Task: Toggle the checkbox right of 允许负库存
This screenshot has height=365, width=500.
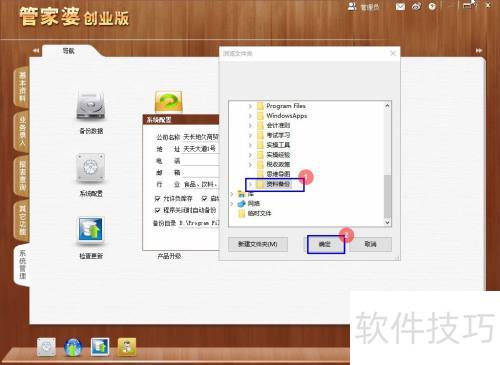Action: [x=204, y=199]
